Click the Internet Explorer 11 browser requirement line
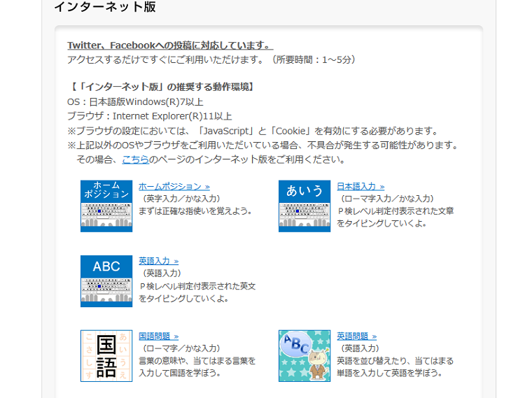The image size is (532, 398). point(149,116)
